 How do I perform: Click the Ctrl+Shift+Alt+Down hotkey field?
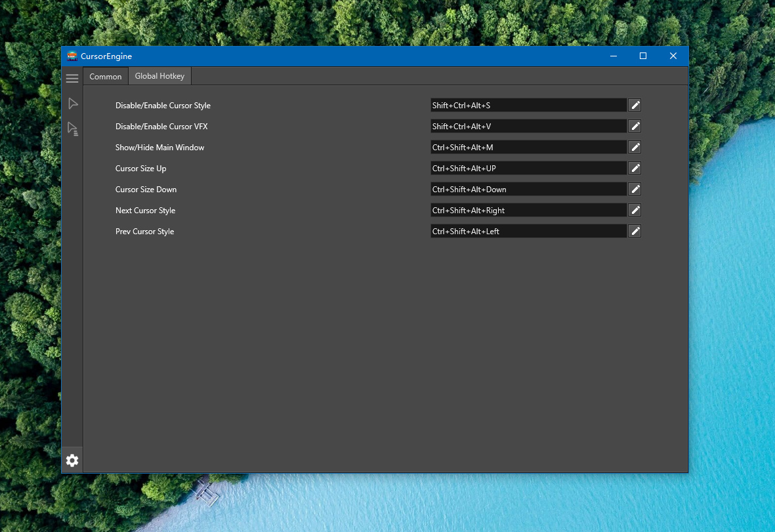coord(528,189)
